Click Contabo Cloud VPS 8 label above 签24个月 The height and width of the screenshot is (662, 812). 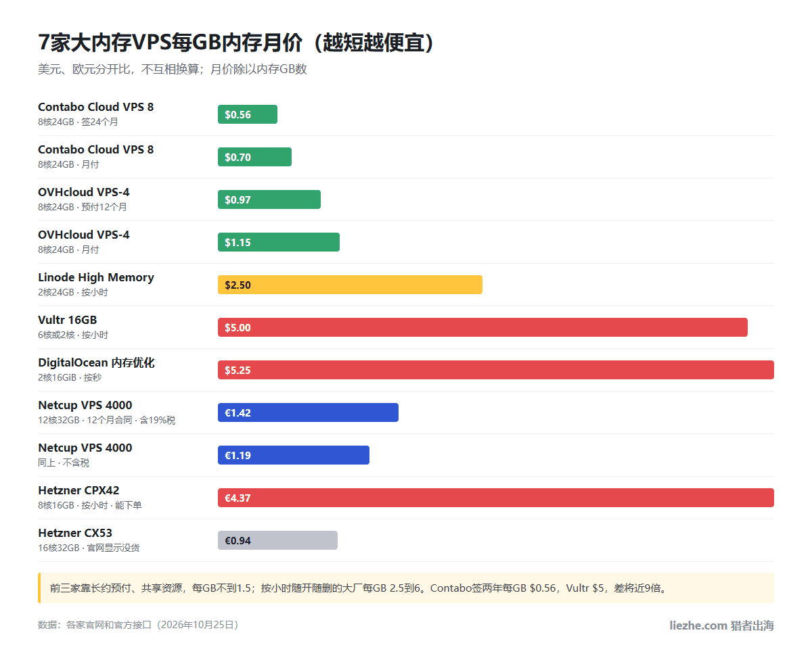(96, 107)
